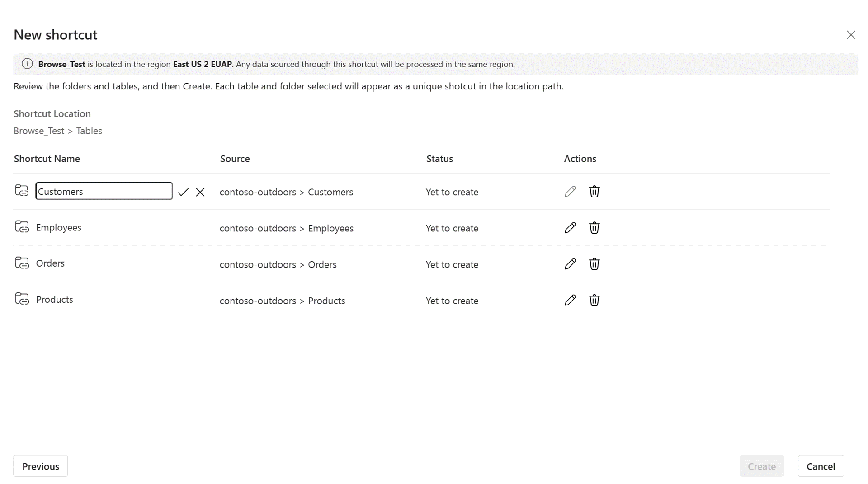Remove the Employees shortcut with trash icon
This screenshot has height=484, width=868.
[x=594, y=228]
